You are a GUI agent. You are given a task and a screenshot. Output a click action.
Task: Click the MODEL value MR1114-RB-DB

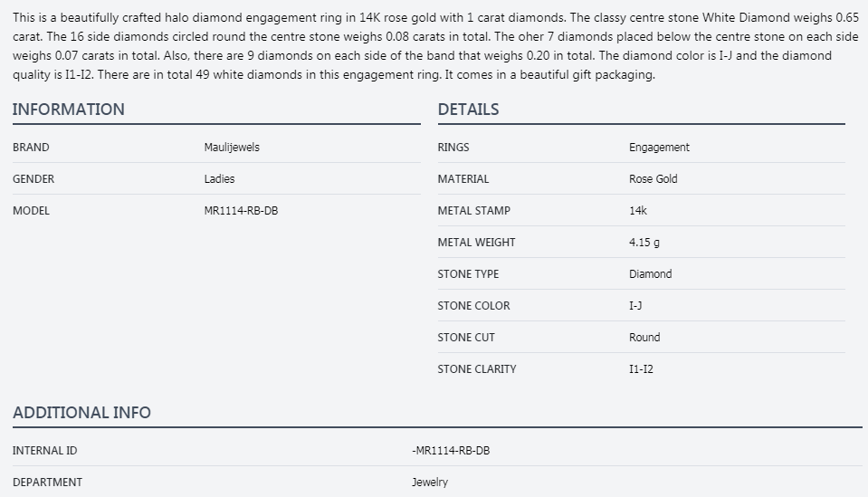pyautogui.click(x=241, y=211)
